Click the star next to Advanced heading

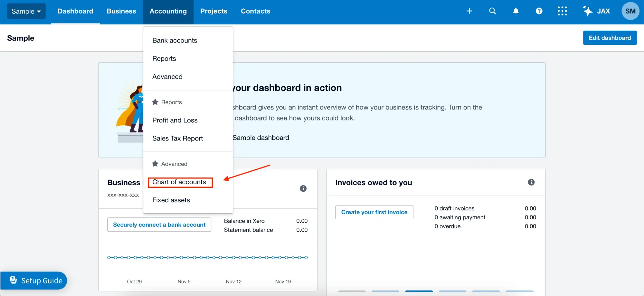pos(155,164)
